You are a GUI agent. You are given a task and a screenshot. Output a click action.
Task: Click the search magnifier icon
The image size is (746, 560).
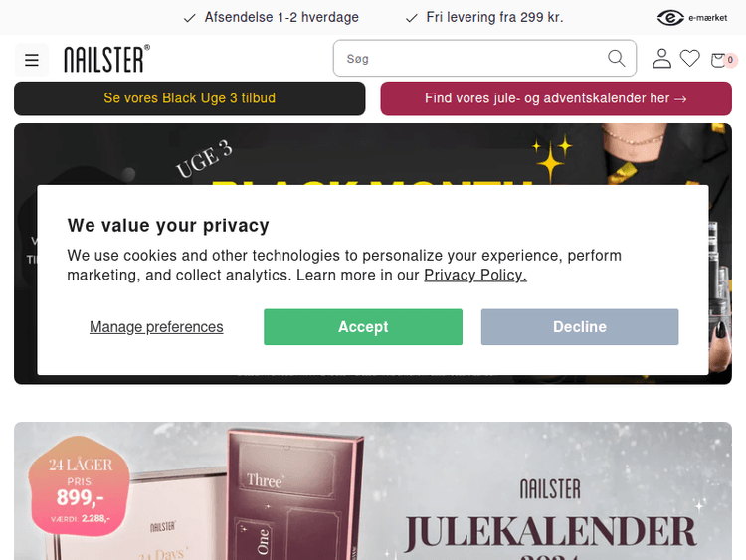616,58
